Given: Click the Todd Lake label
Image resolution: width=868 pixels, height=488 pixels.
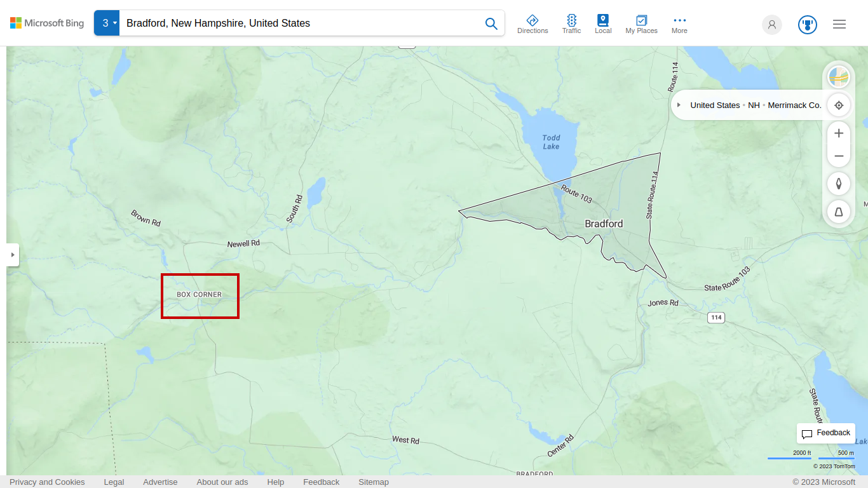Looking at the screenshot, I should 551,142.
